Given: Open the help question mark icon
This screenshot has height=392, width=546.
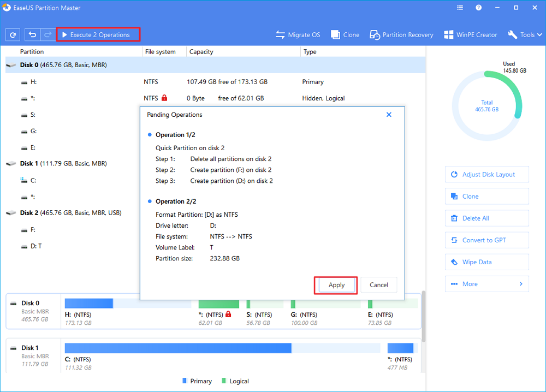Looking at the screenshot, I should 479,8.
